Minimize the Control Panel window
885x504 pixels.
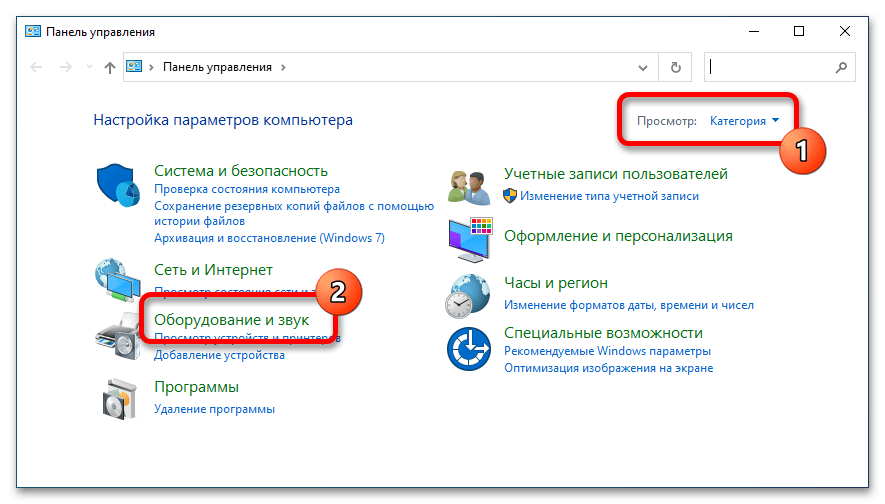[x=753, y=32]
